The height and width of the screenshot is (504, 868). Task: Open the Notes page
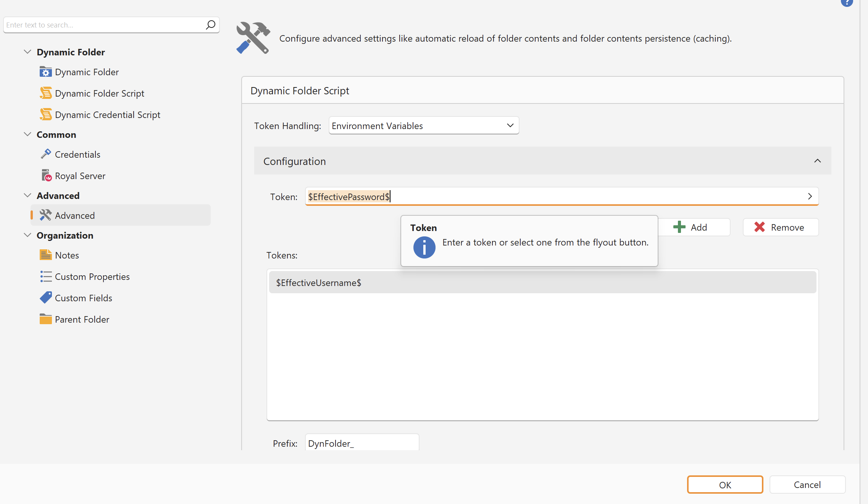tap(67, 255)
